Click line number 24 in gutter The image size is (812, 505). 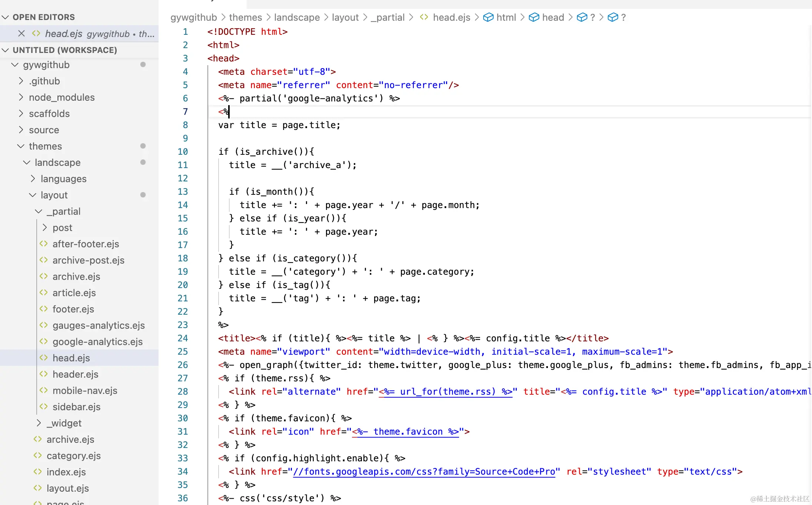click(183, 338)
